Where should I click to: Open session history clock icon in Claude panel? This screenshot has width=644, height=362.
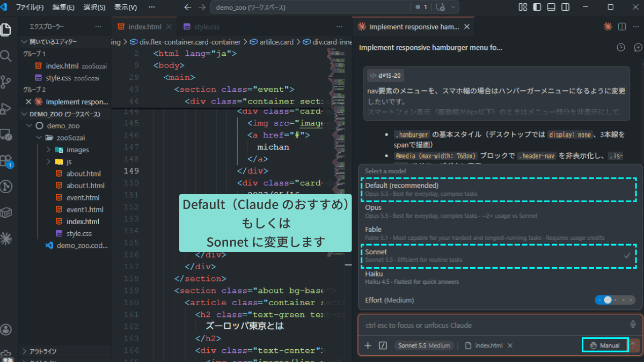pos(621,47)
